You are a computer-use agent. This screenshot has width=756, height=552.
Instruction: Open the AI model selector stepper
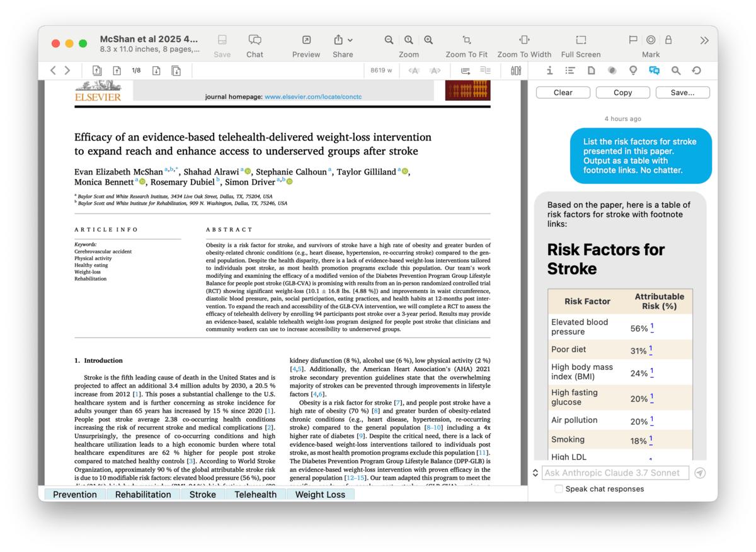535,473
